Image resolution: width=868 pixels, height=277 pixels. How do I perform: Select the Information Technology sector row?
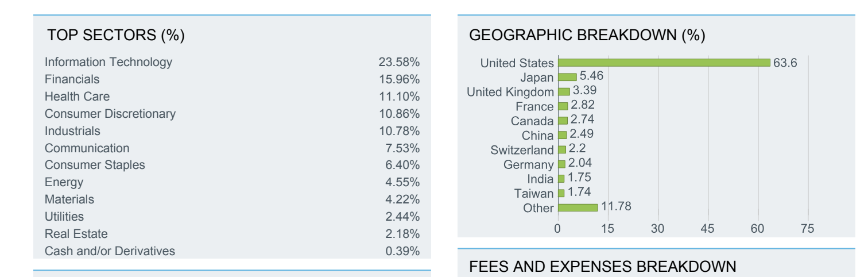(232, 62)
